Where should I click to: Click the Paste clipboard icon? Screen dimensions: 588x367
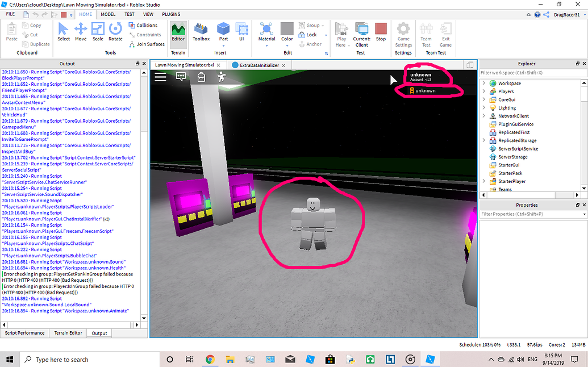(11, 31)
